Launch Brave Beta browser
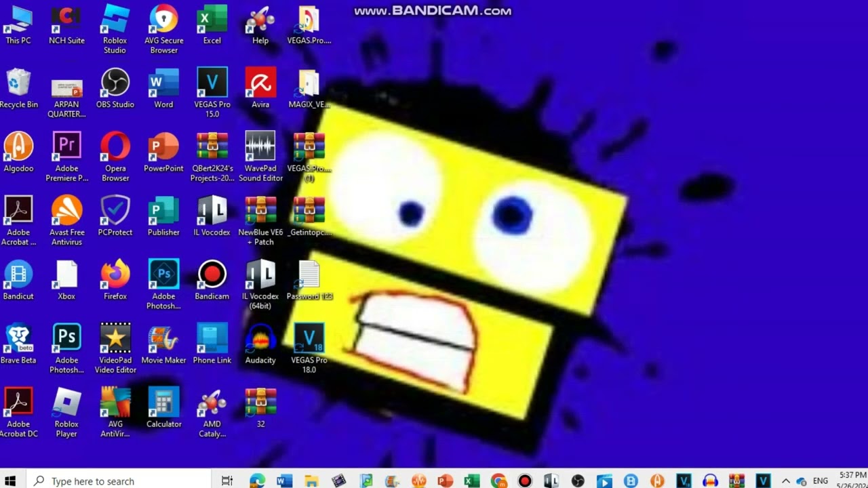 tap(18, 344)
